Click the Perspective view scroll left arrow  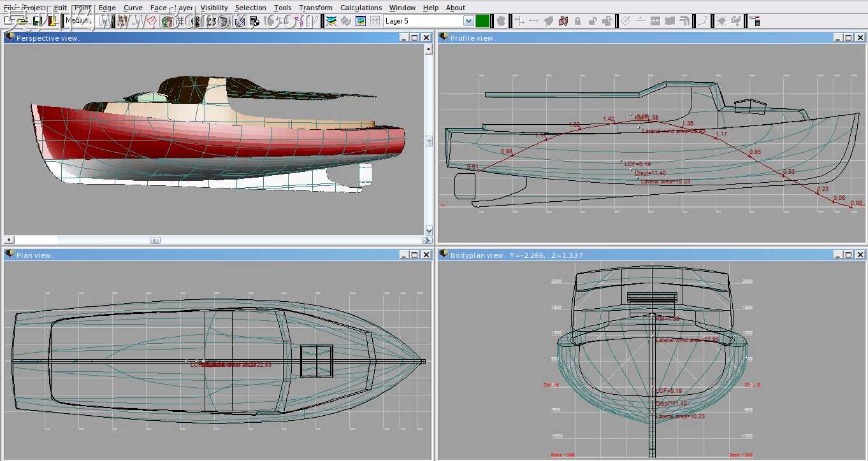click(9, 240)
